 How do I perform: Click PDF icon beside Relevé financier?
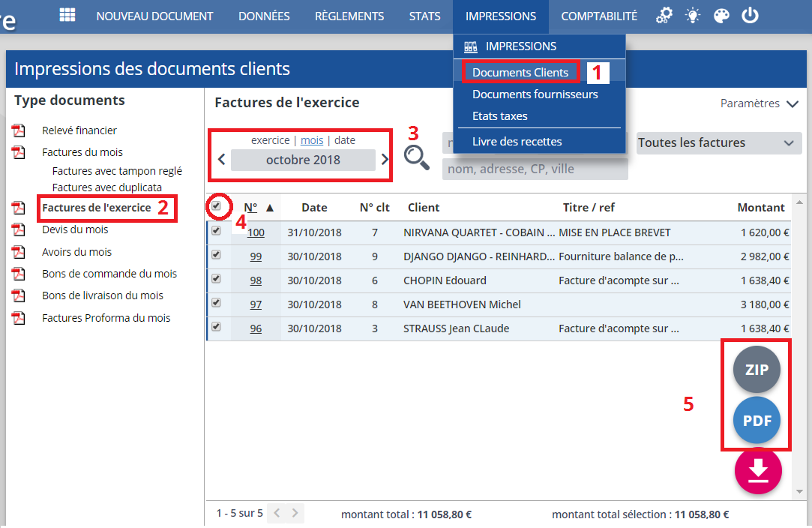click(x=19, y=131)
